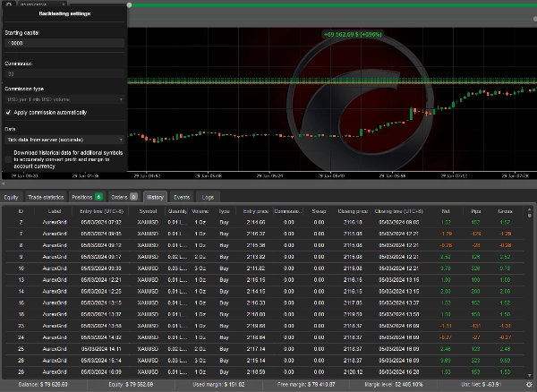Screen dimensions: 537x392
Task: Sort by the Pips column header
Action: (x=476, y=211)
